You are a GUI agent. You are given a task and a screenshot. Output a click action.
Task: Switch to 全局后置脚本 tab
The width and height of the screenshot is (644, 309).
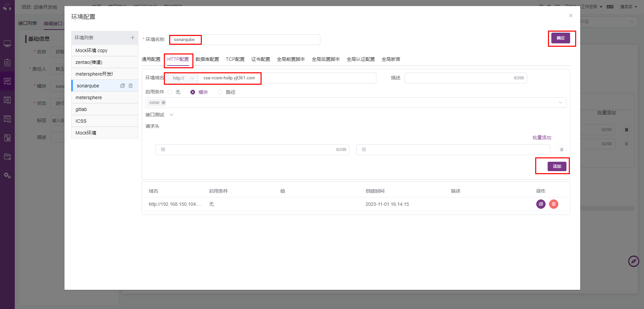[x=326, y=59]
